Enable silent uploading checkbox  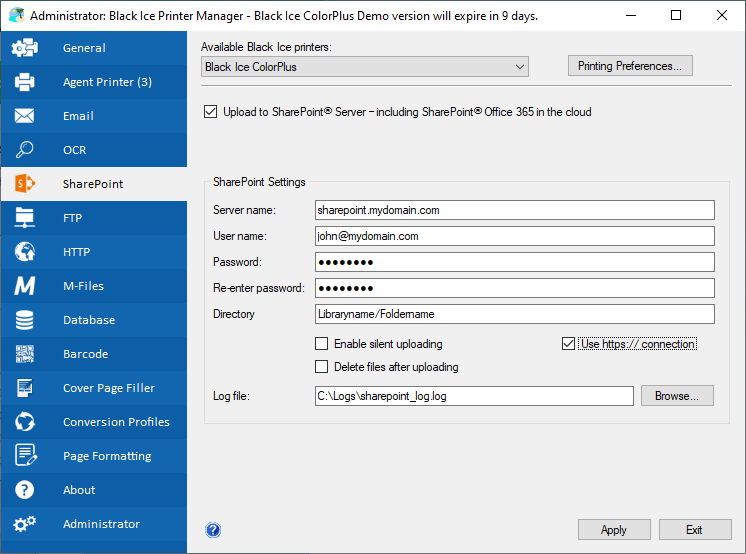pyautogui.click(x=322, y=344)
